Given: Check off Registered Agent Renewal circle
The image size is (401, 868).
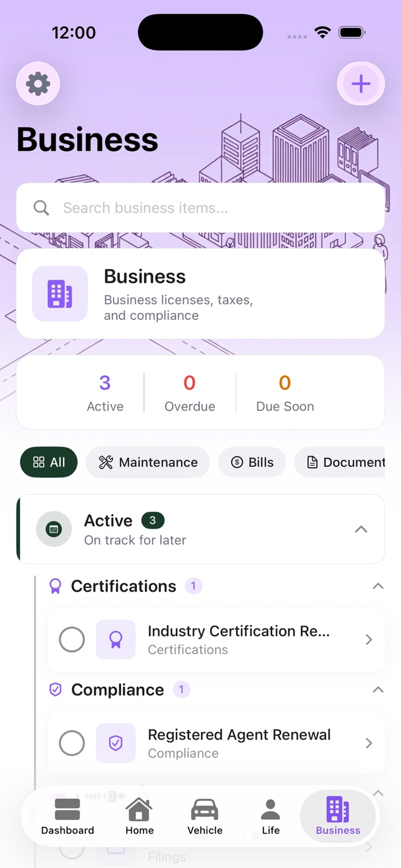Looking at the screenshot, I should (x=72, y=743).
